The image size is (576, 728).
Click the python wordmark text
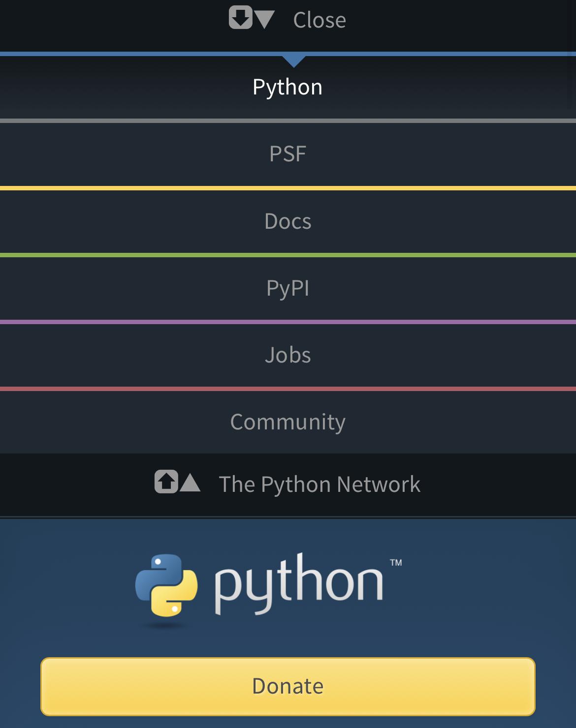[x=298, y=584]
